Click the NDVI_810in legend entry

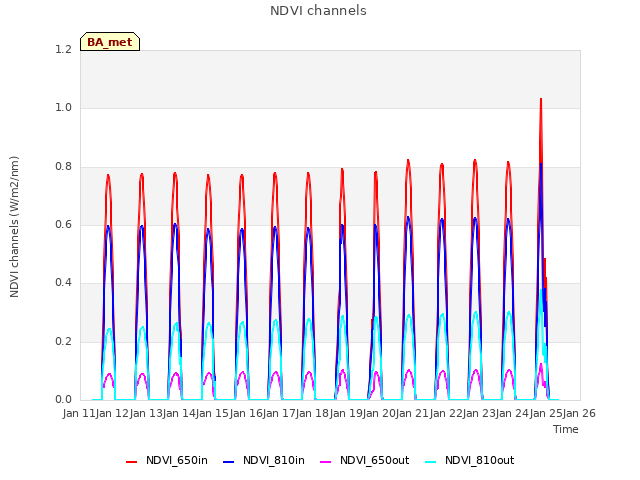coord(264,460)
